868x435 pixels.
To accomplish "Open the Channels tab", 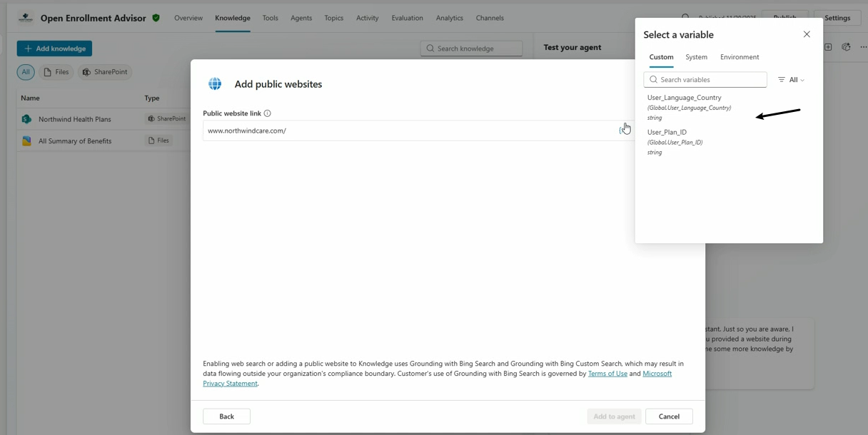I will click(x=490, y=18).
